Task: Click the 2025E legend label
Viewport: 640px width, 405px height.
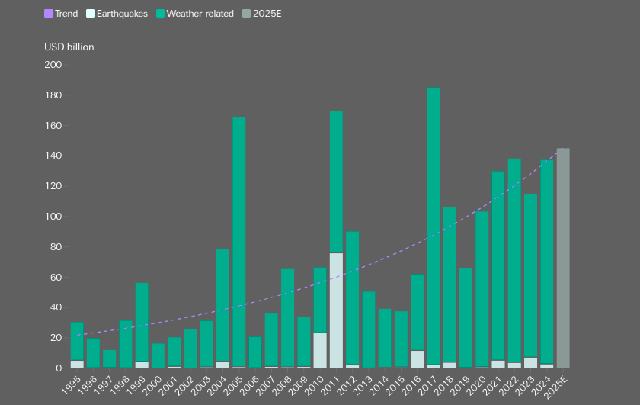Action: tap(267, 13)
